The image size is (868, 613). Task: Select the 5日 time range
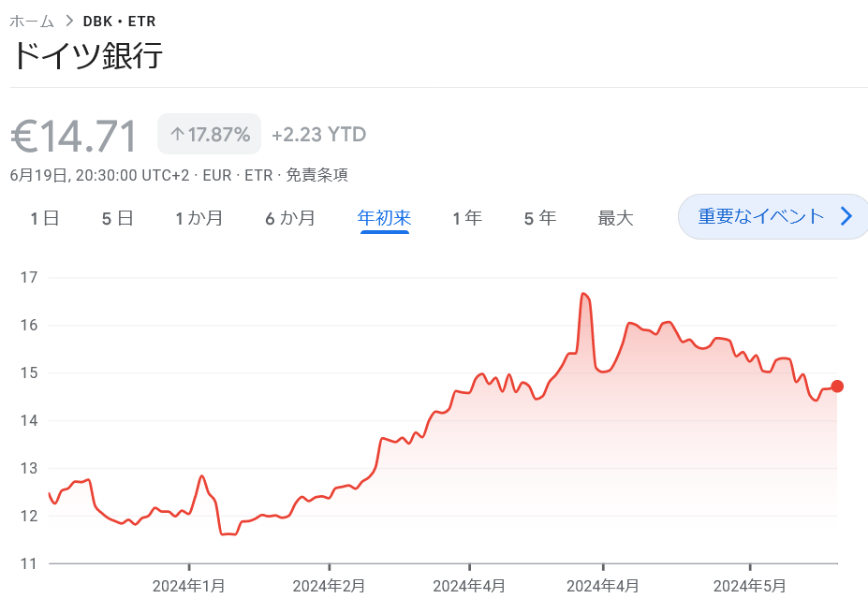tap(115, 216)
